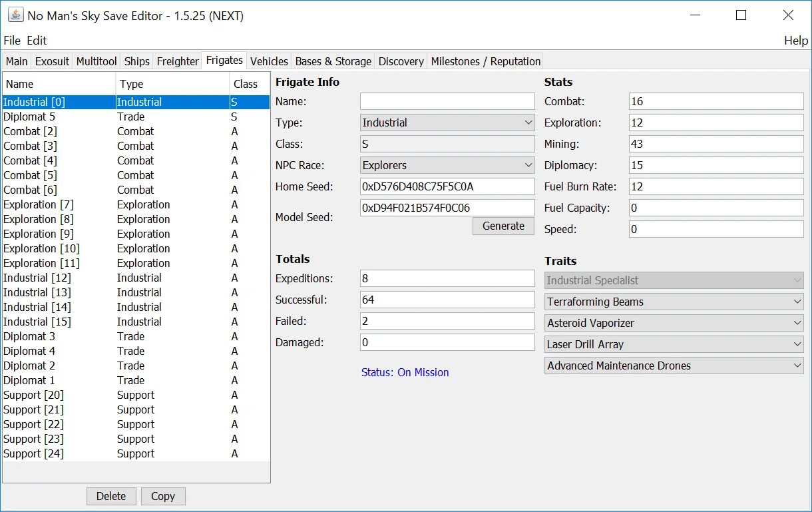This screenshot has width=812, height=512.
Task: Open the Edit menu
Action: 37,41
